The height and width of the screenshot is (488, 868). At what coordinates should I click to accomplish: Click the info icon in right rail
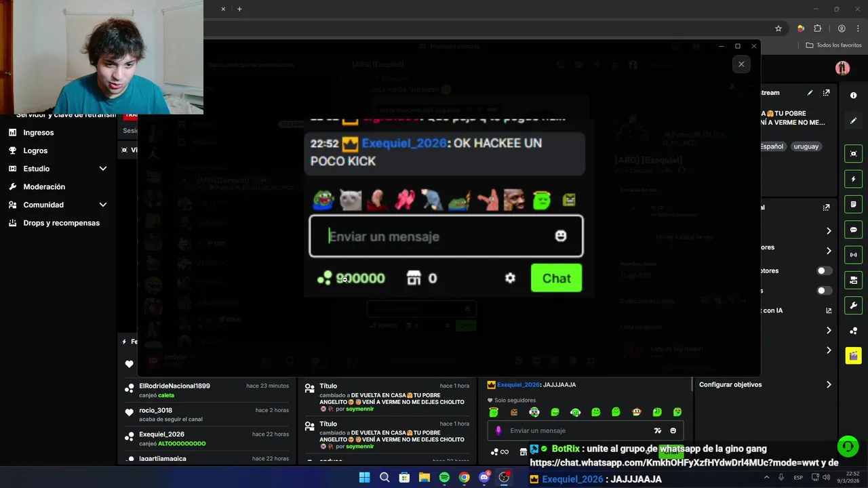854,96
